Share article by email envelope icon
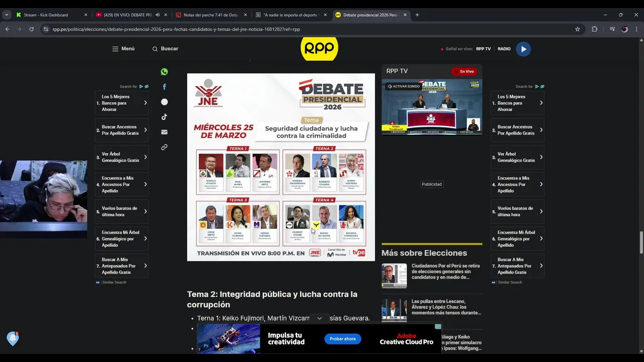644x362 pixels. tap(164, 132)
